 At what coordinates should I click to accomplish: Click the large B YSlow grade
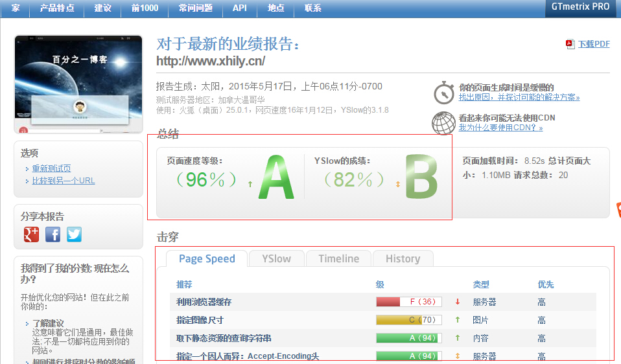(x=421, y=177)
